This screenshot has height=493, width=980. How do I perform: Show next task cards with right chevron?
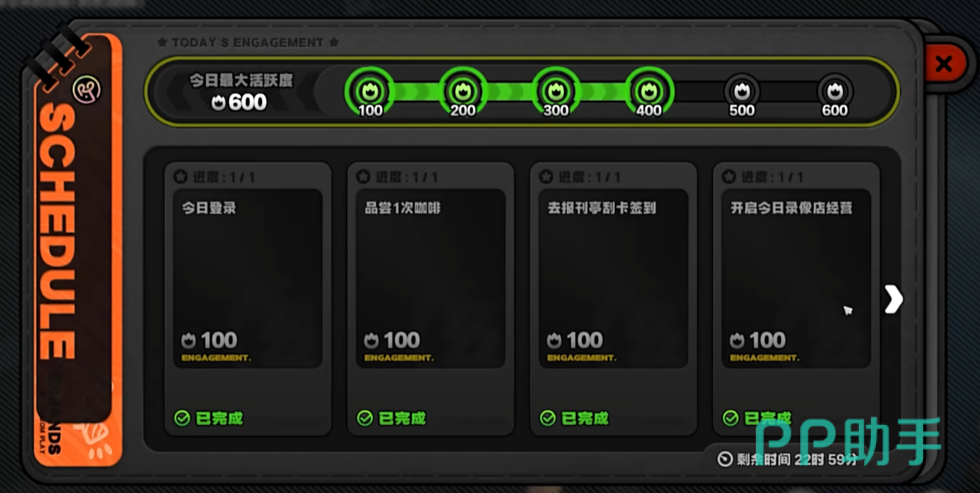894,300
